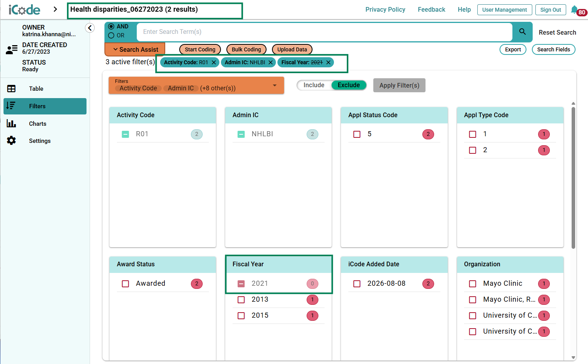This screenshot has width=588, height=364.
Task: Click the Bulk Coding button
Action: tap(246, 49)
